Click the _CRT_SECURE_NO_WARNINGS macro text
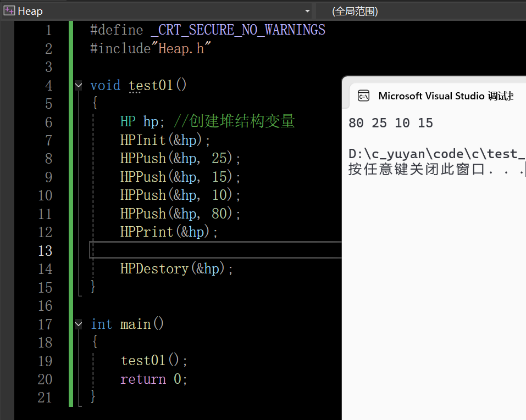The width and height of the screenshot is (526, 420). point(238,30)
